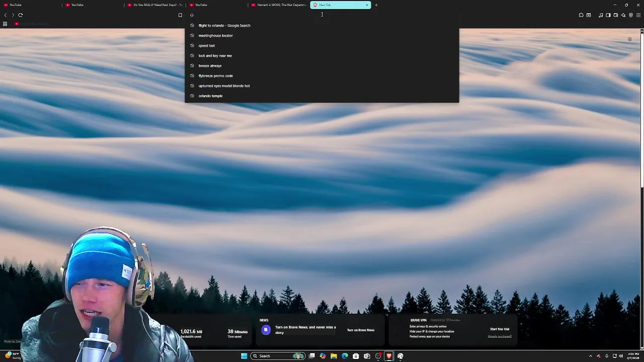Open the Brave VPN shield icon
The width and height of the screenshot is (644, 362).
pyautogui.click(x=631, y=15)
